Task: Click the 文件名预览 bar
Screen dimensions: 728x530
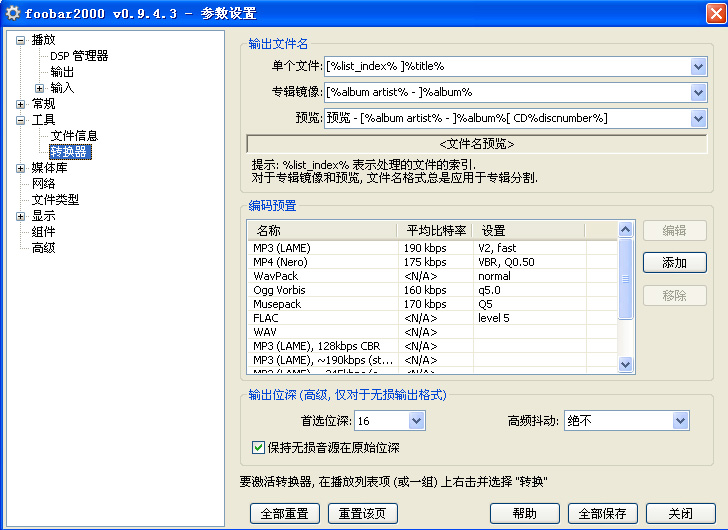Action: (477, 144)
